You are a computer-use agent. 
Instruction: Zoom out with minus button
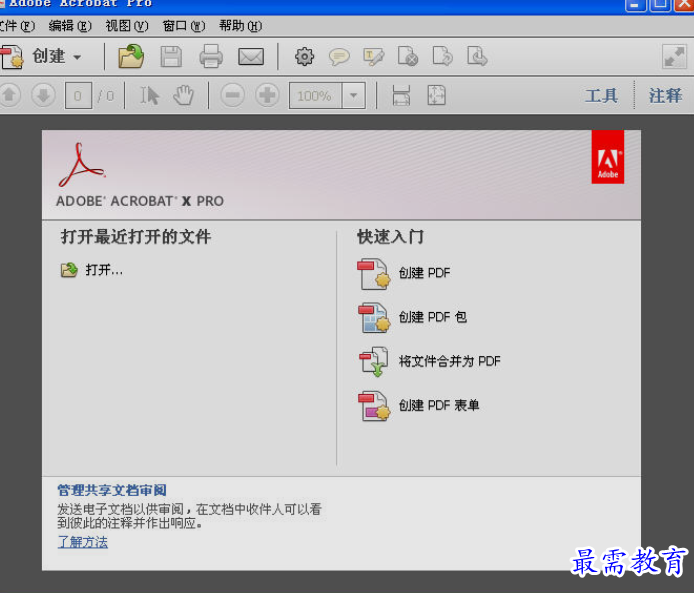pyautogui.click(x=232, y=95)
